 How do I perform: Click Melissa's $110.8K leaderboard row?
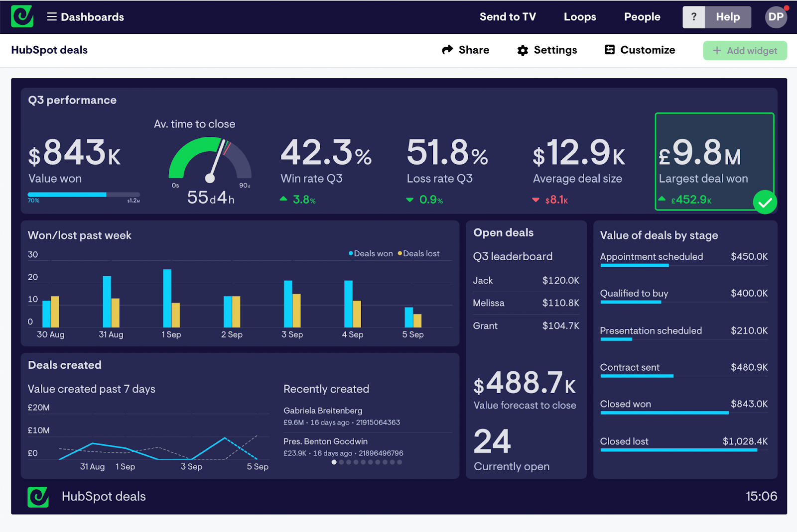tap(526, 303)
